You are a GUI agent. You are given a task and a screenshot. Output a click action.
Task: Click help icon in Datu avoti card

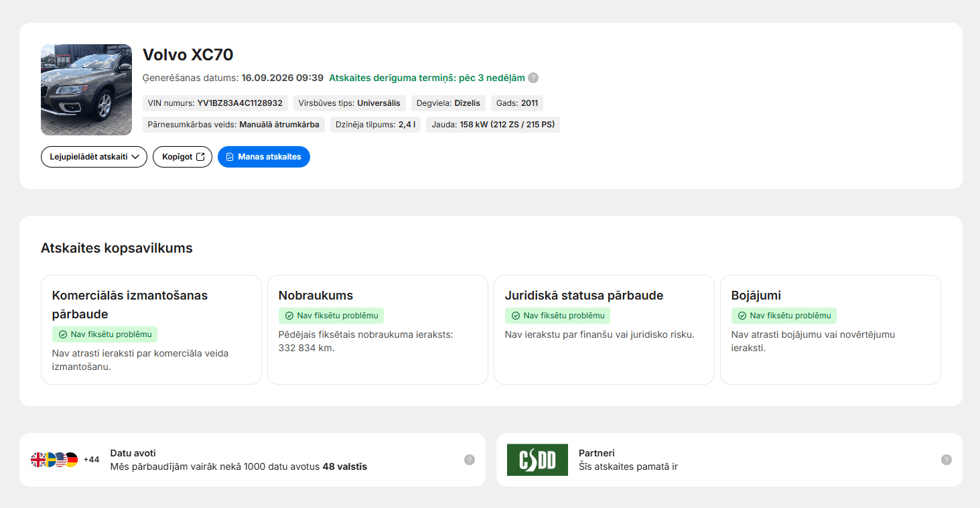(x=470, y=460)
